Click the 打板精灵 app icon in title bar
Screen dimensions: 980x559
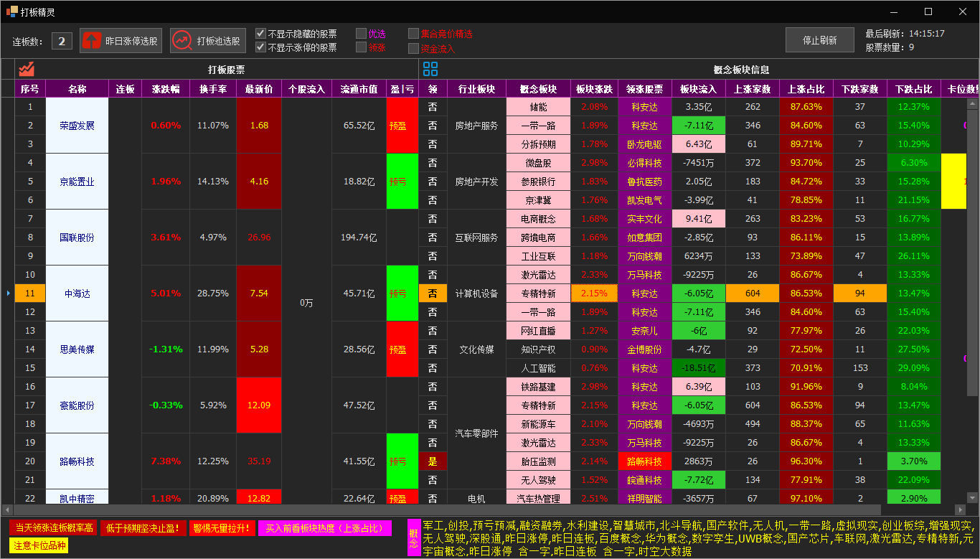[x=11, y=11]
